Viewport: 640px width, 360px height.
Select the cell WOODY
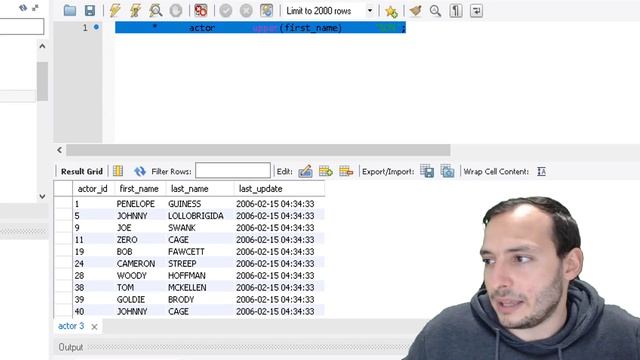pos(131,276)
